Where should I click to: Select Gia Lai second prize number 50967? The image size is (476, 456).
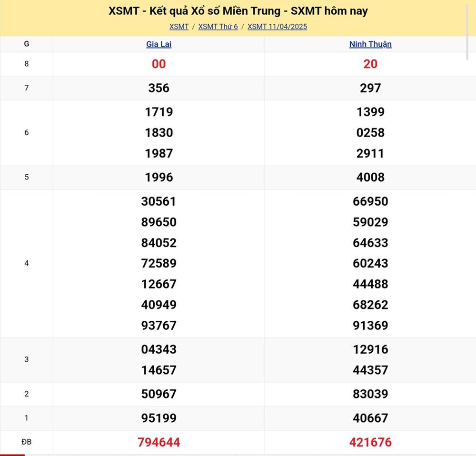click(x=159, y=394)
